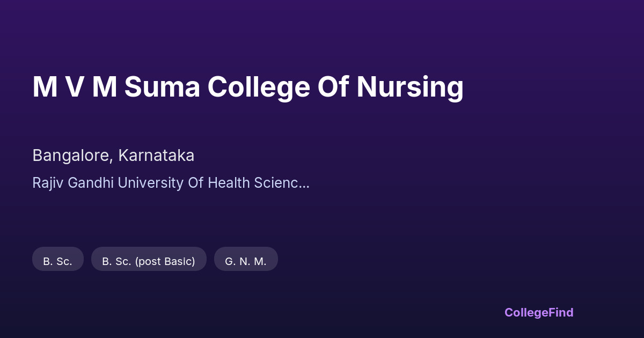Select the word Bangalore in the location
Screen dimensions: 644x338
point(72,156)
